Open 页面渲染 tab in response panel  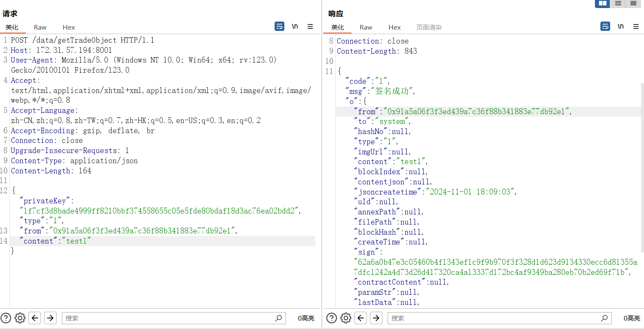[x=429, y=27]
